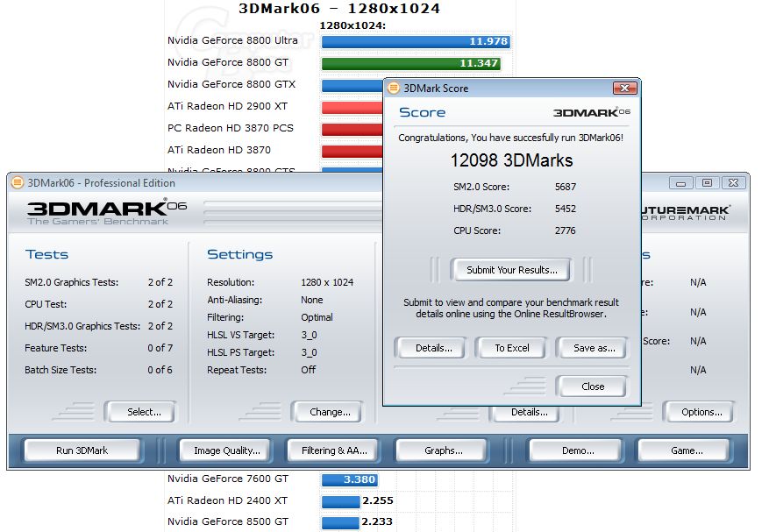Image resolution: width=769 pixels, height=532 pixels.
Task: Open the Graphs window
Action: pos(443,450)
